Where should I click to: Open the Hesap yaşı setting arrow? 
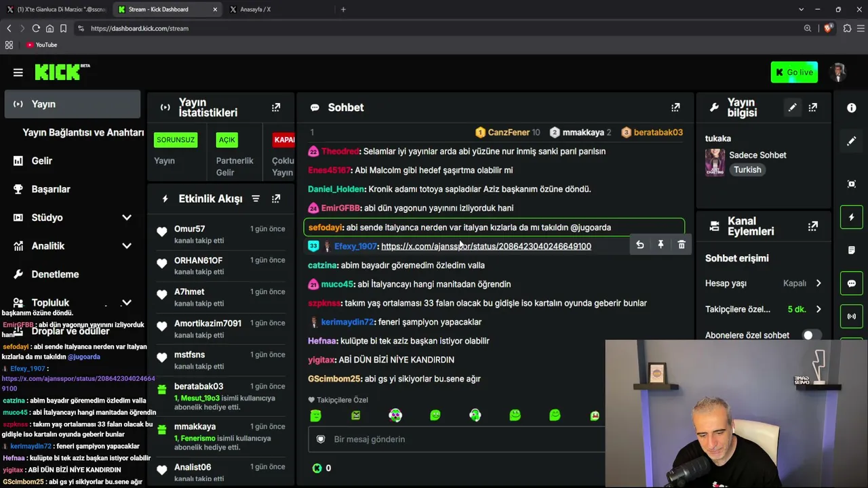click(x=818, y=283)
